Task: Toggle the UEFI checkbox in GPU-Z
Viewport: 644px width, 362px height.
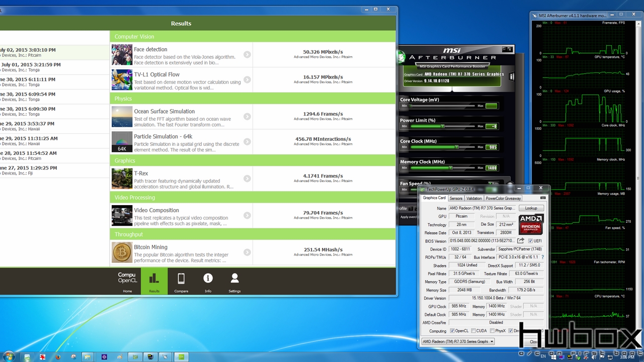Action: point(530,241)
